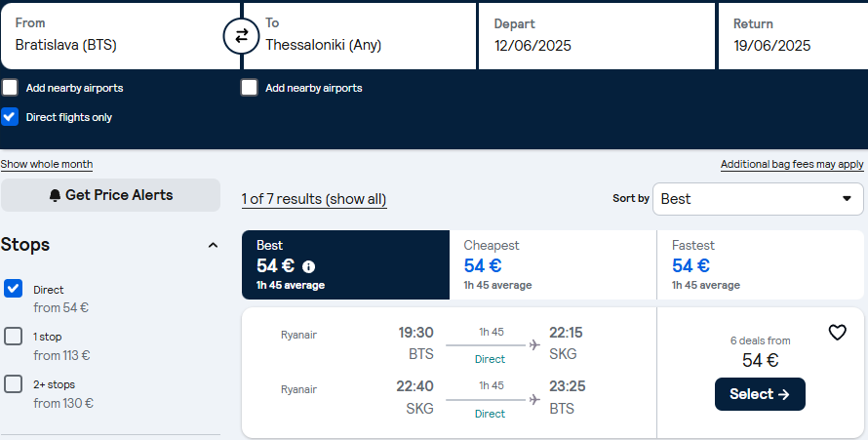Switch to the Cheapest tab
The width and height of the screenshot is (868, 440).
[553, 264]
